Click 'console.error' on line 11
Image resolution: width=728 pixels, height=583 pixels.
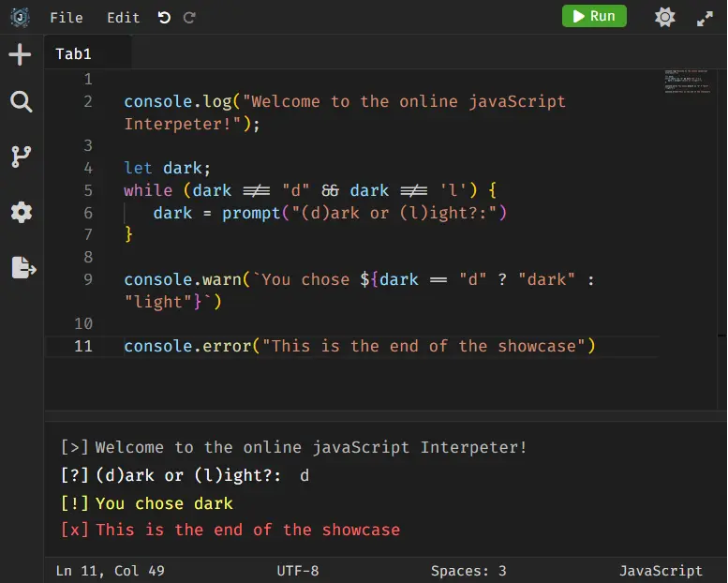coord(187,346)
